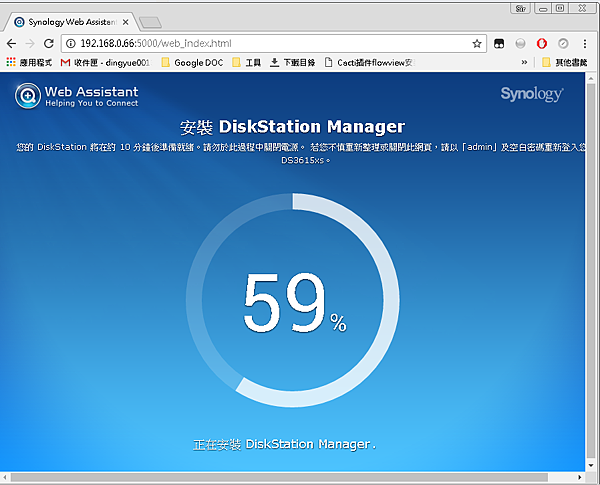Click the gray circular check extension icon

click(x=563, y=44)
